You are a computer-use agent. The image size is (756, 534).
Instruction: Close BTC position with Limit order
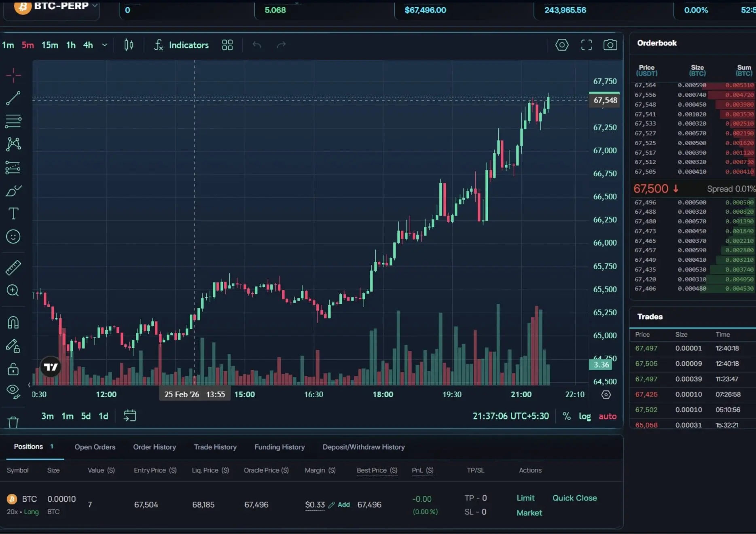coord(525,498)
